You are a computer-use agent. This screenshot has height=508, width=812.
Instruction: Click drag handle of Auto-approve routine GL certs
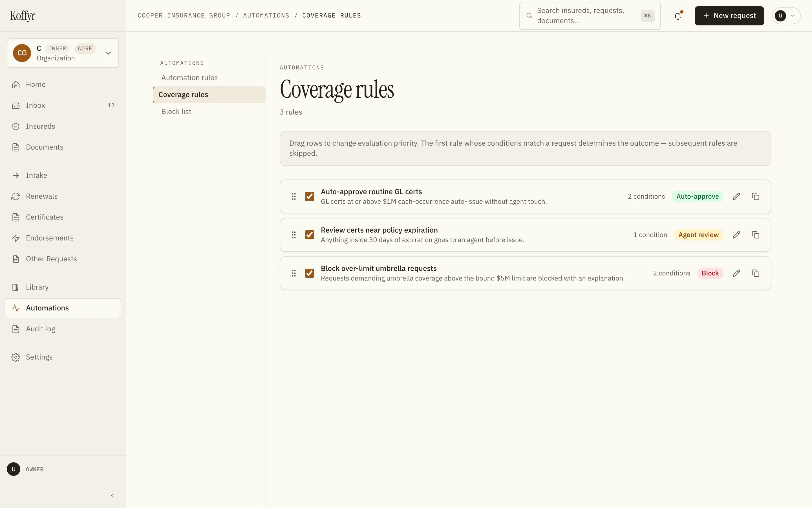(x=294, y=196)
